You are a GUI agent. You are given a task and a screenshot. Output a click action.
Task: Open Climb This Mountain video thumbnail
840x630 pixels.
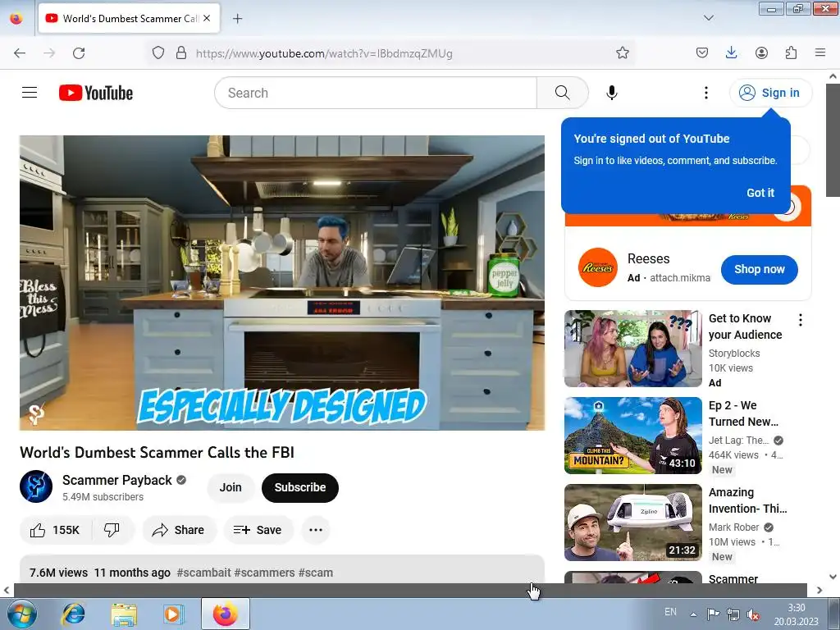(632, 435)
